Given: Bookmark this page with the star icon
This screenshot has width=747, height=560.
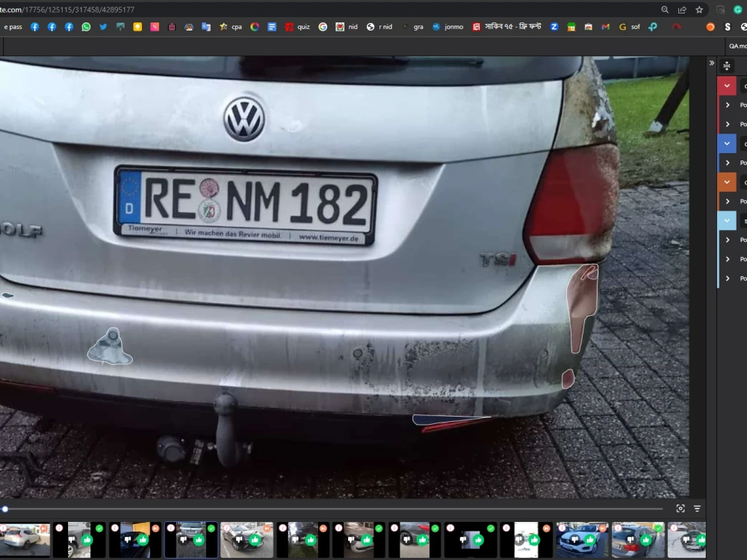Looking at the screenshot, I should (x=699, y=10).
